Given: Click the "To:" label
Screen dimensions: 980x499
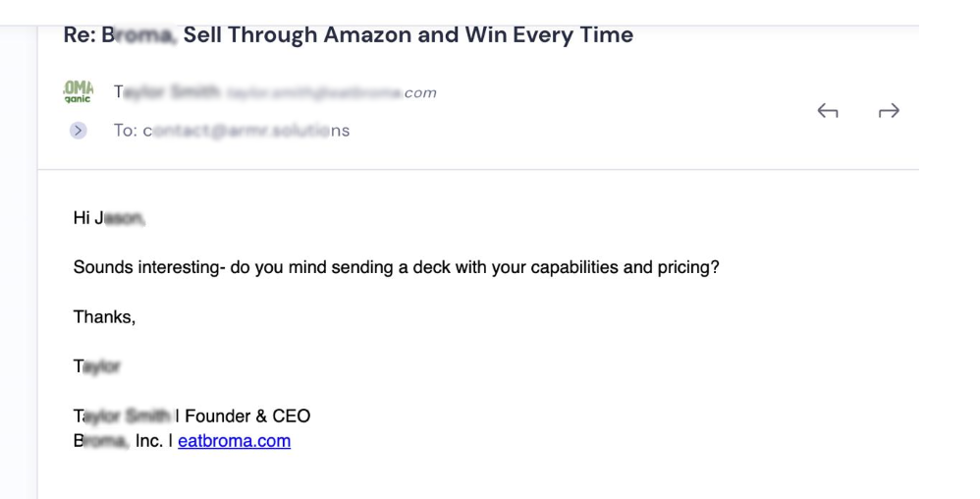Looking at the screenshot, I should 125,131.
